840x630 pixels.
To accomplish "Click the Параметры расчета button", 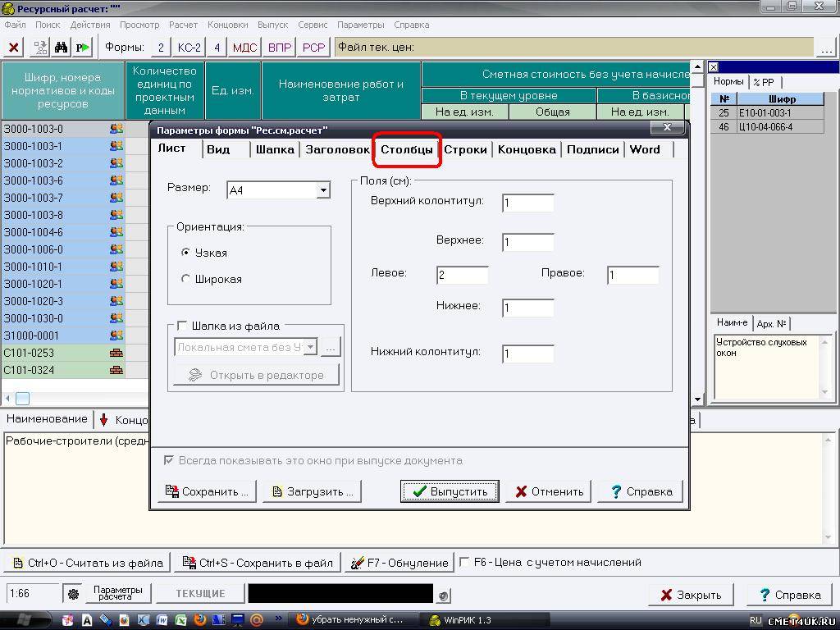I will click(x=117, y=593).
